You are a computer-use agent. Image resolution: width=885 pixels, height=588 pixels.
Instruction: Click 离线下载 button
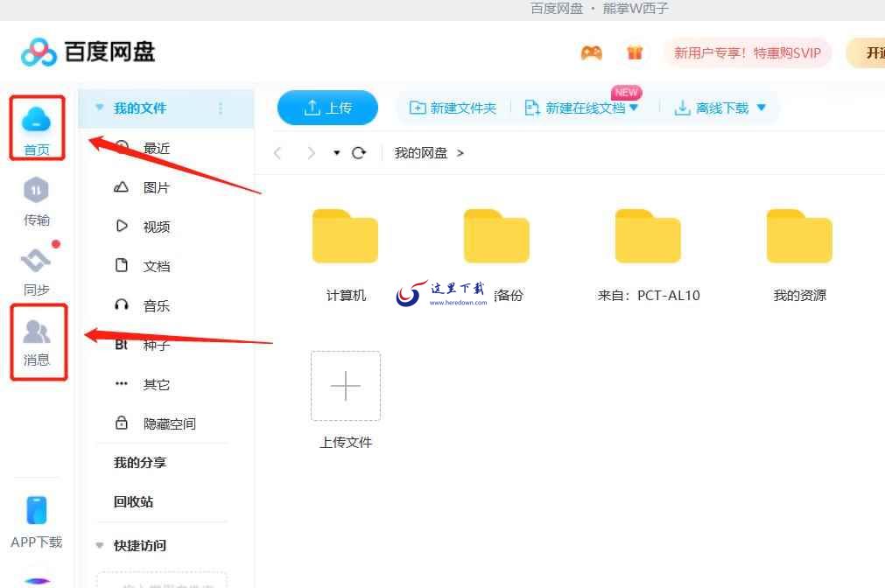point(712,108)
